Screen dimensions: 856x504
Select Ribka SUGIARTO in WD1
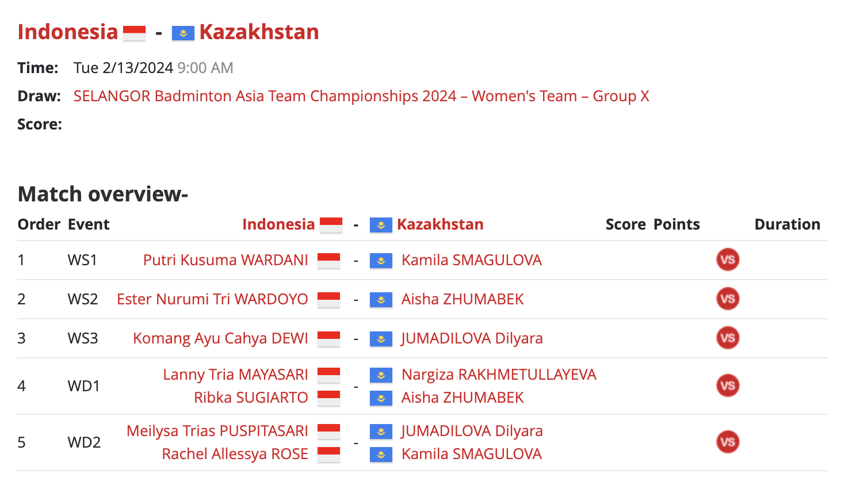(x=251, y=398)
